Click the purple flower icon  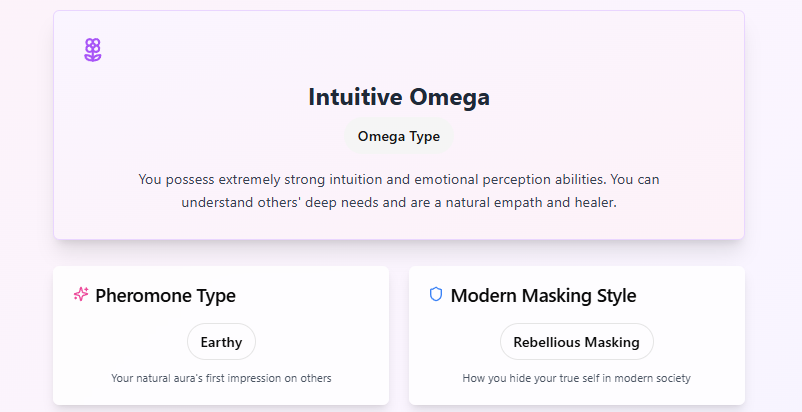point(93,50)
